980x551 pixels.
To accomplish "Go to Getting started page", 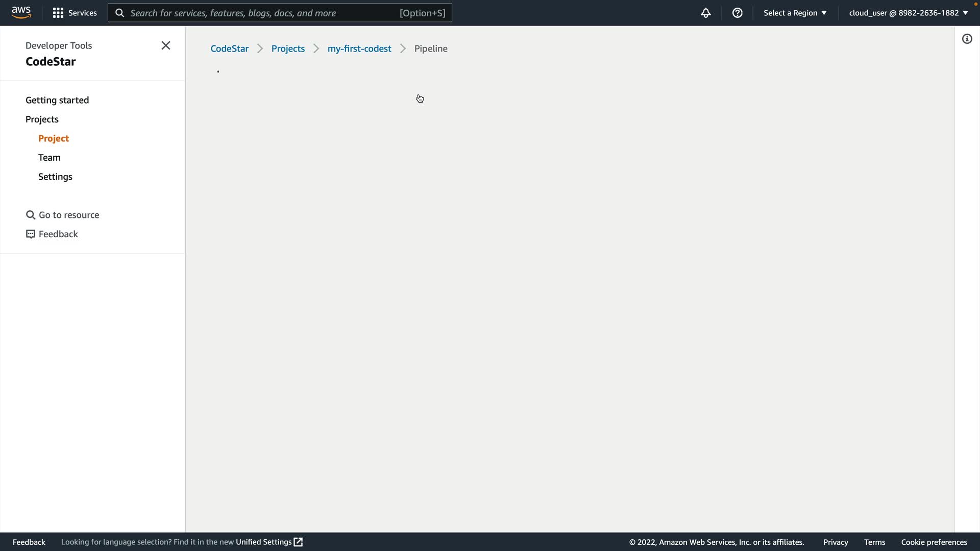I will (x=57, y=100).
